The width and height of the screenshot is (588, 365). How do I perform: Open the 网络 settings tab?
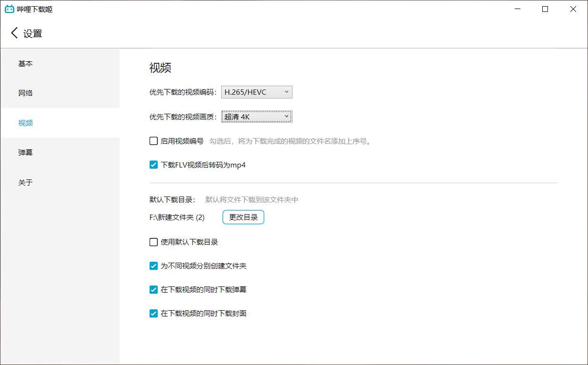tap(26, 93)
